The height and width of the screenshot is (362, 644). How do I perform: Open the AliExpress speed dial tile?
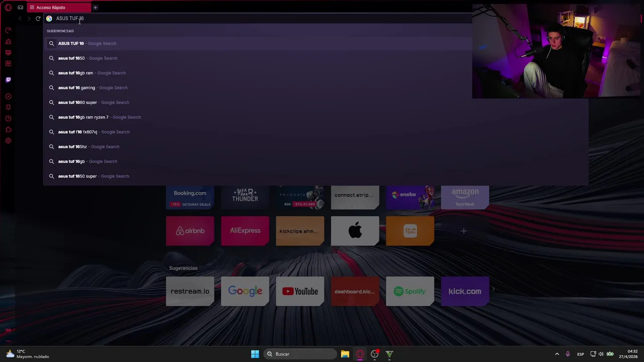[x=245, y=231]
